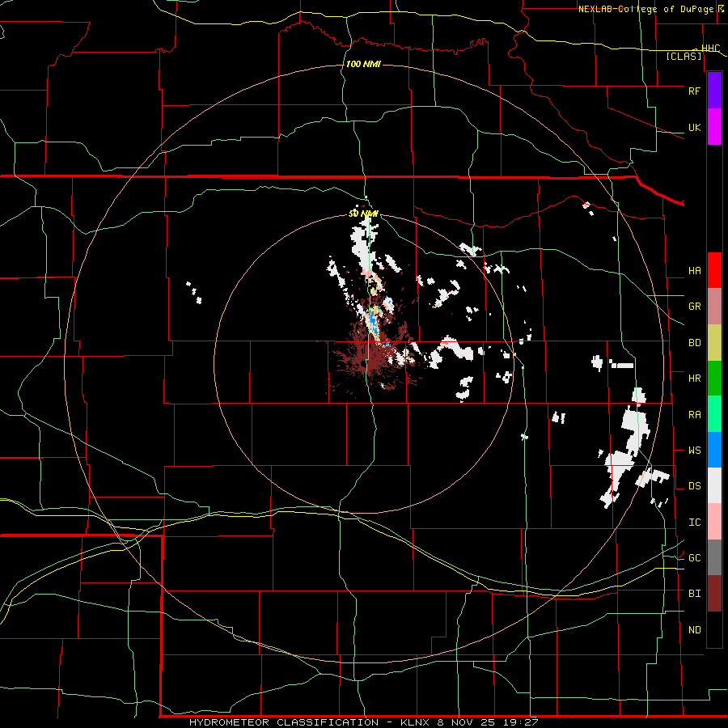
Task: Click the RA legend label
Action: pos(694,414)
